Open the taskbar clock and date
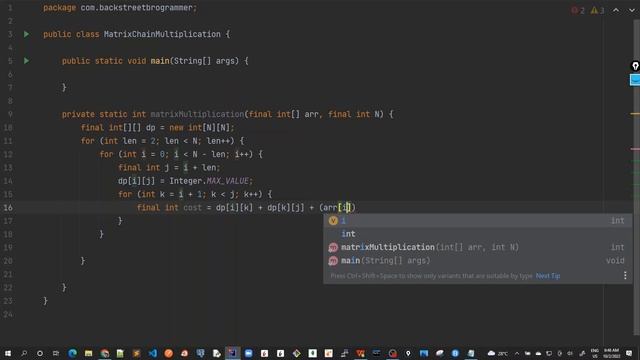 (x=611, y=353)
